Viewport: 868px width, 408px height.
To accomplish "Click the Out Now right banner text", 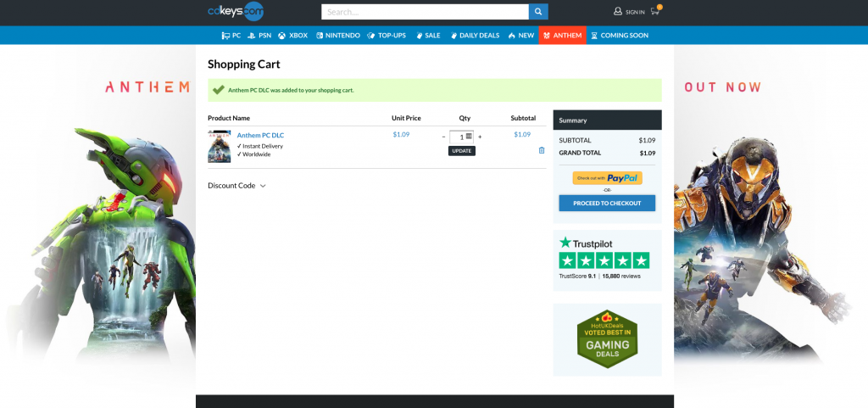I will (x=723, y=87).
